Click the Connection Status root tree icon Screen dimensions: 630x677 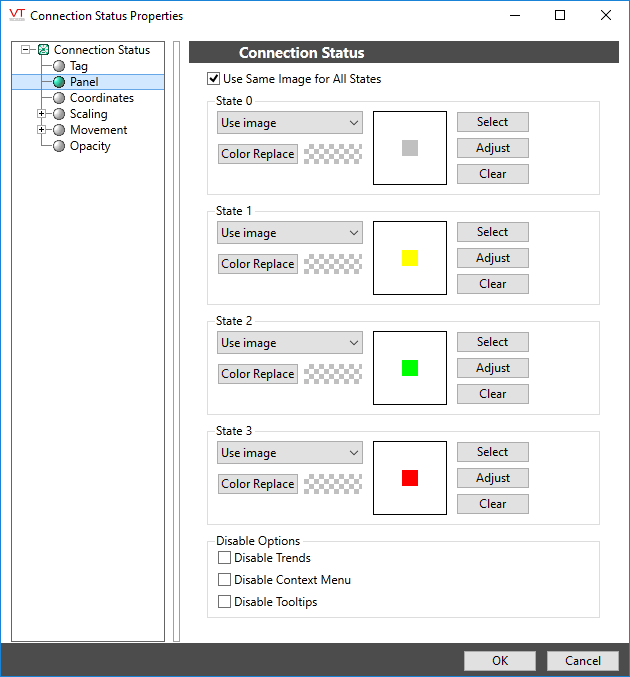[43, 50]
